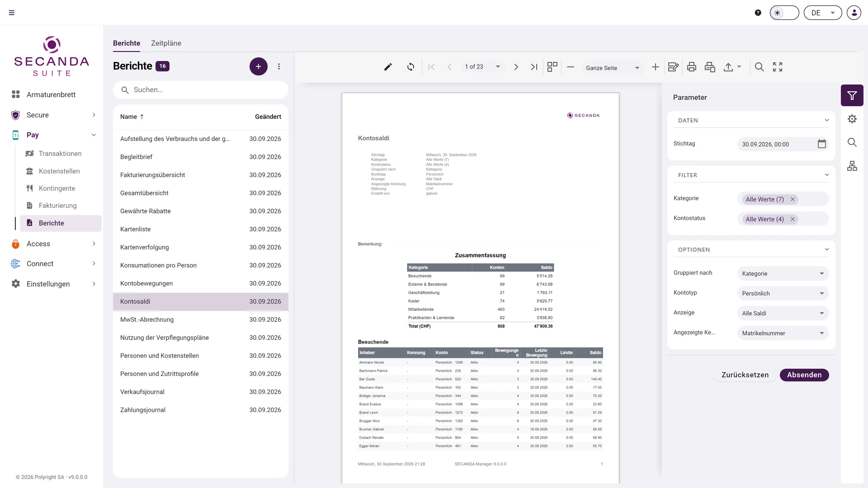Click the Absenden button

click(804, 375)
